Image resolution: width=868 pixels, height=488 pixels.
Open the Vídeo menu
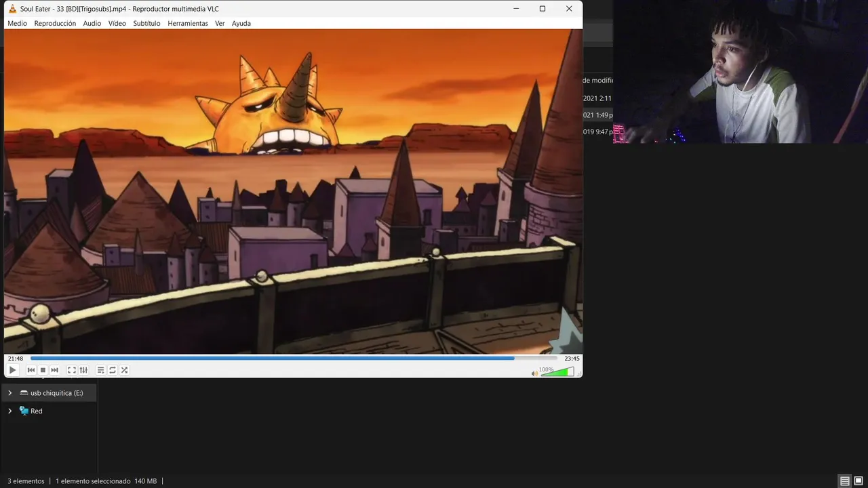tap(117, 23)
